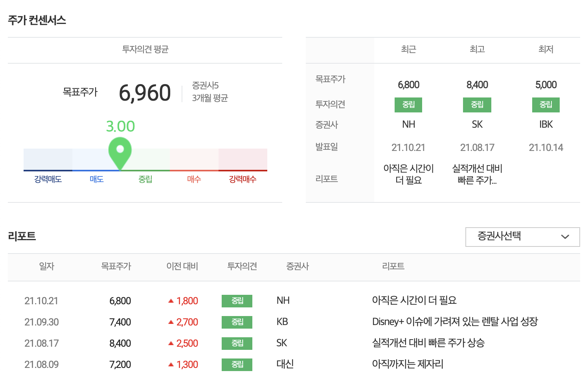Click the 강력매도 segment of the gauge
This screenshot has width=588, height=375.
pyautogui.click(x=48, y=160)
